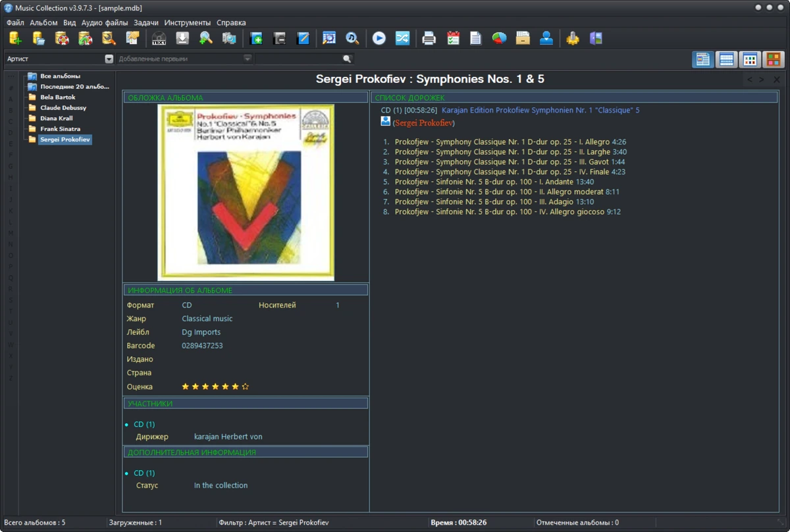
Task: Switch to the table list view mode
Action: 726,59
